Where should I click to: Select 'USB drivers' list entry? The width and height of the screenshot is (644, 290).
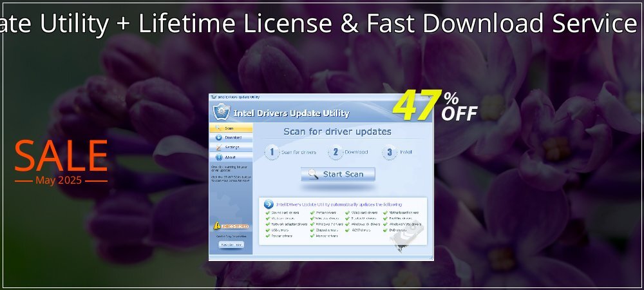click(277, 230)
